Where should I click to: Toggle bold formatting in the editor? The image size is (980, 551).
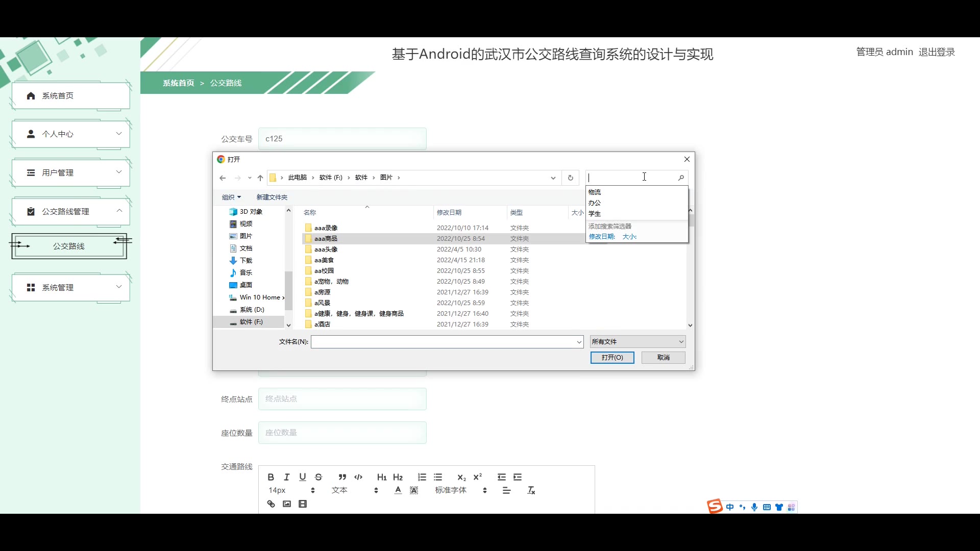pyautogui.click(x=271, y=477)
